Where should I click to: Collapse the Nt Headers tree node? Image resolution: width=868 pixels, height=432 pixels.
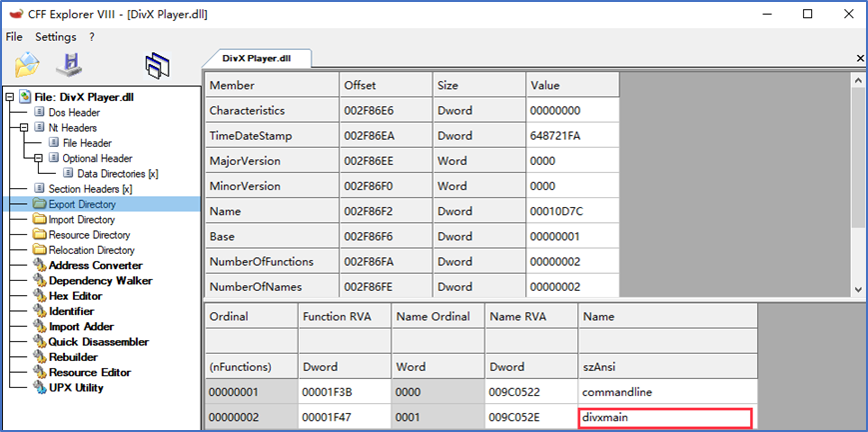(23, 128)
